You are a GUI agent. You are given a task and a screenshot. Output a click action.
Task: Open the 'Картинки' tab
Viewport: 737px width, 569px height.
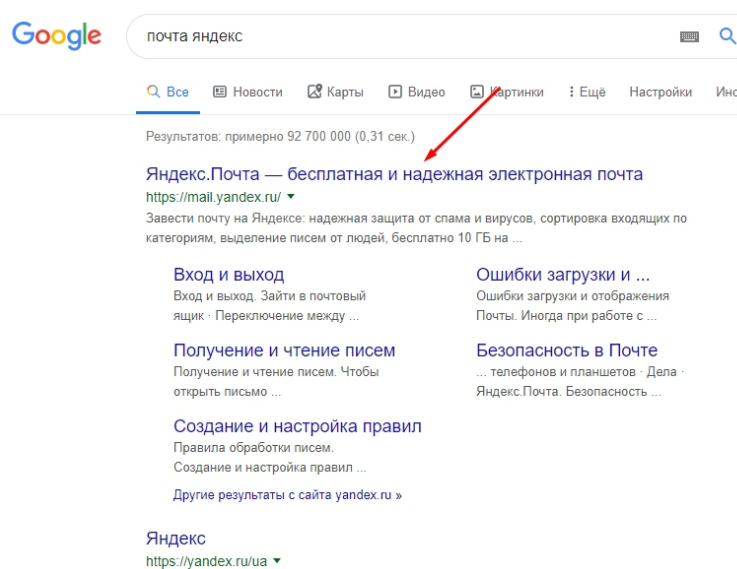pos(507,92)
